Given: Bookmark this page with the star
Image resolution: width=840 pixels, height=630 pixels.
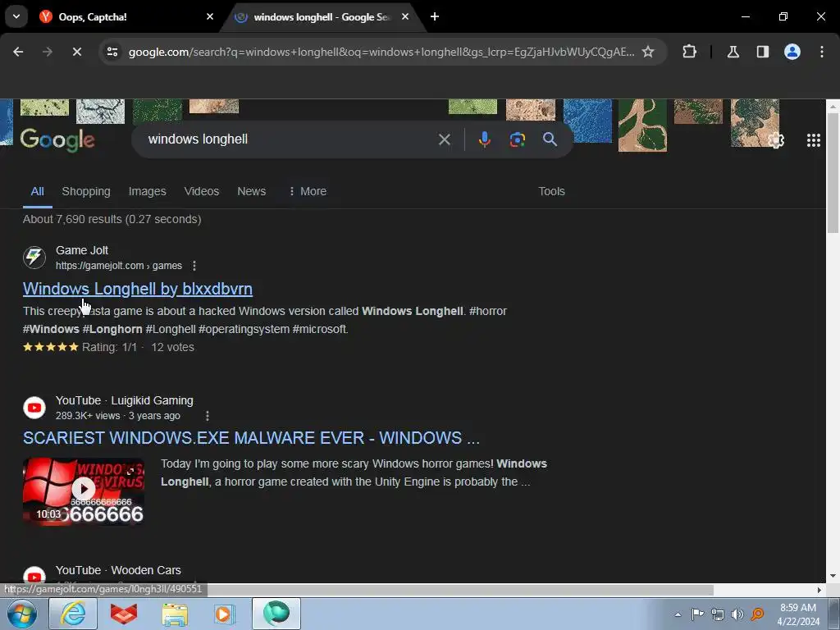Looking at the screenshot, I should pyautogui.click(x=648, y=52).
